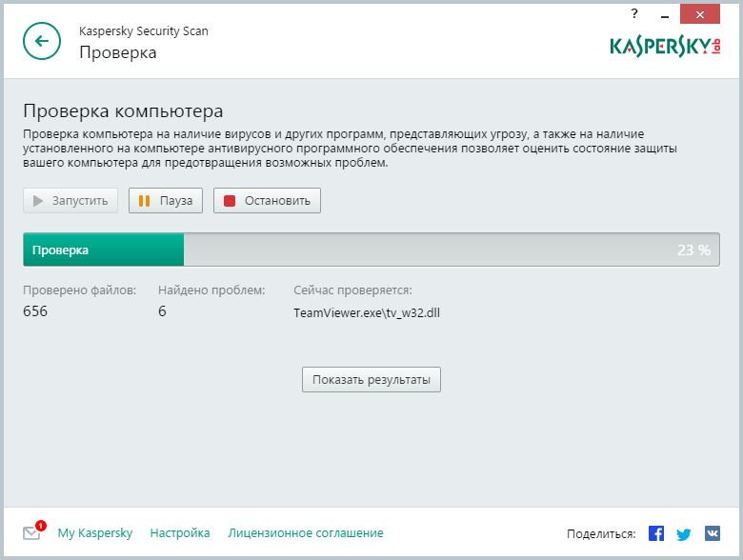Go back with the circular arrow icon
743x560 pixels.
point(42,41)
